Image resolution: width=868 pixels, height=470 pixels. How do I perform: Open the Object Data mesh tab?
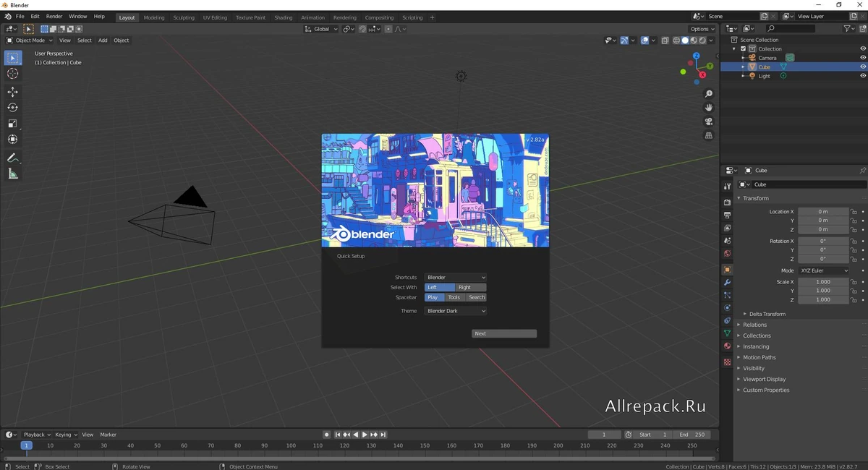click(727, 333)
